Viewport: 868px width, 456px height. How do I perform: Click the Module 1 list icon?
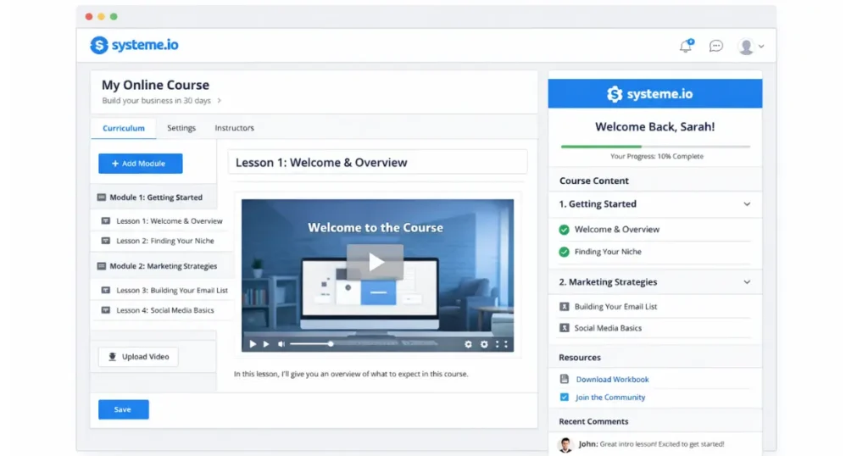102,197
